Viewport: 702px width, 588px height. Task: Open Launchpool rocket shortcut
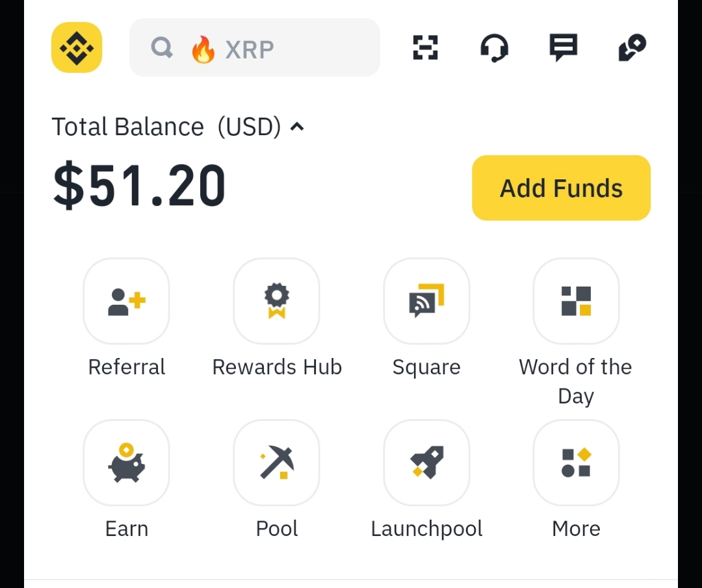click(426, 462)
